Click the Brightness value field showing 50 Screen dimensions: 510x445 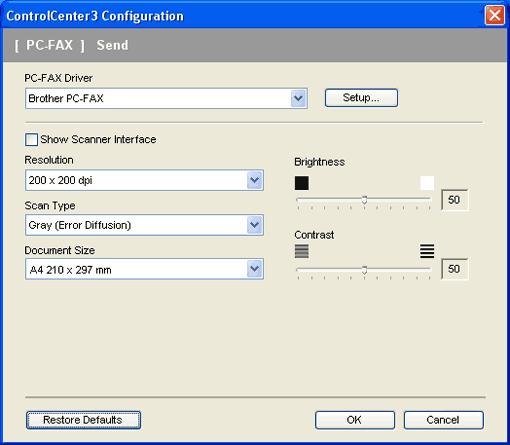(x=455, y=200)
